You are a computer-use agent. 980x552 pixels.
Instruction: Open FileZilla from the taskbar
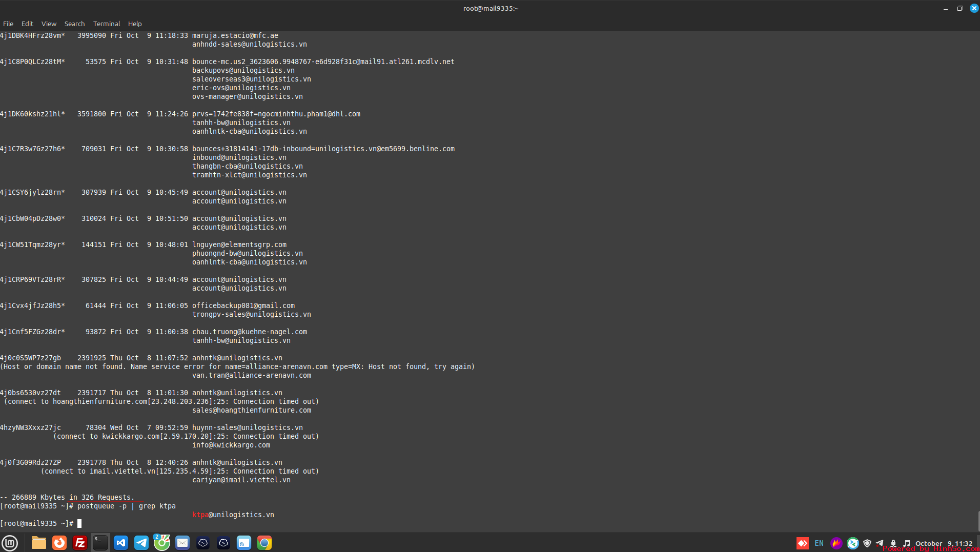point(80,543)
